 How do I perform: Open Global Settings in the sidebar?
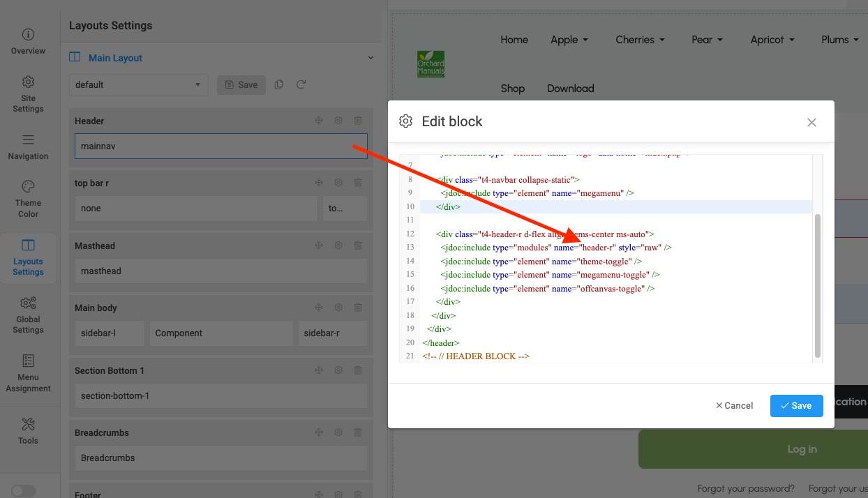[x=28, y=315]
